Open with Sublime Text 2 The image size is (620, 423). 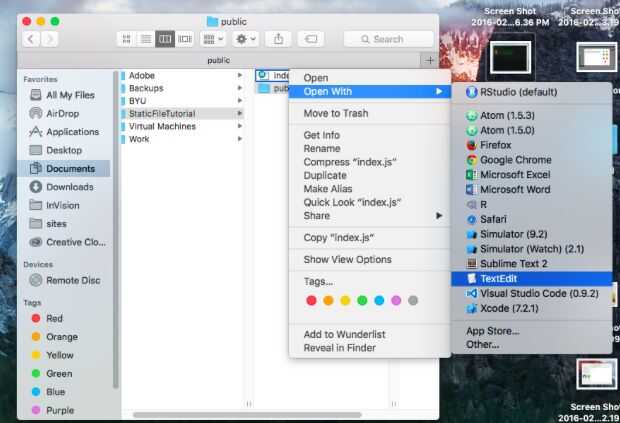[531, 264]
